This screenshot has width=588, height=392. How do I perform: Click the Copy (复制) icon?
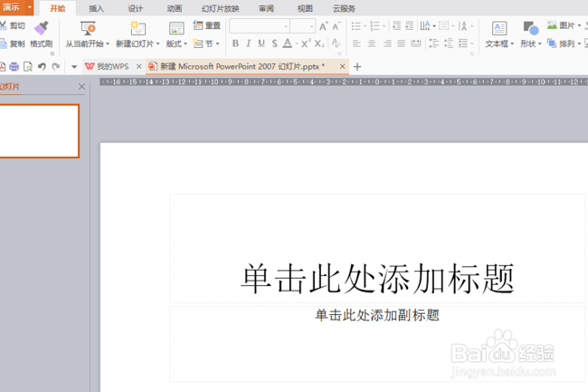pyautogui.click(x=3, y=43)
